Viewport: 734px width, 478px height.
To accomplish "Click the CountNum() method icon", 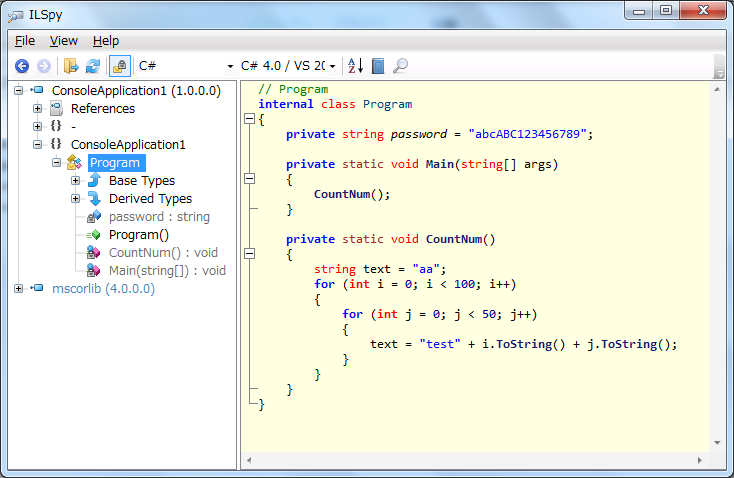I will click(94, 253).
